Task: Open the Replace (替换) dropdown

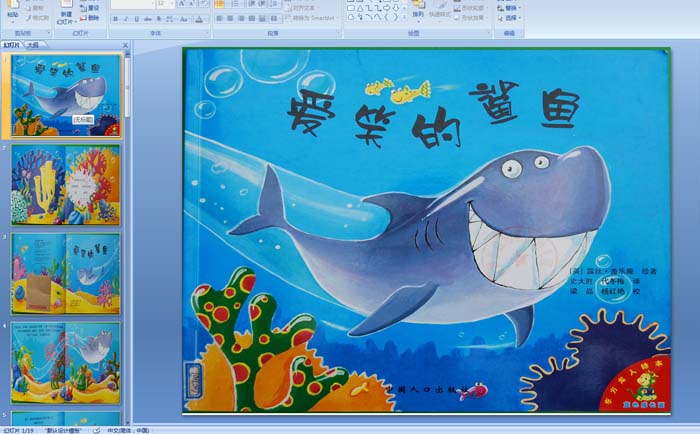Action: click(x=509, y=8)
